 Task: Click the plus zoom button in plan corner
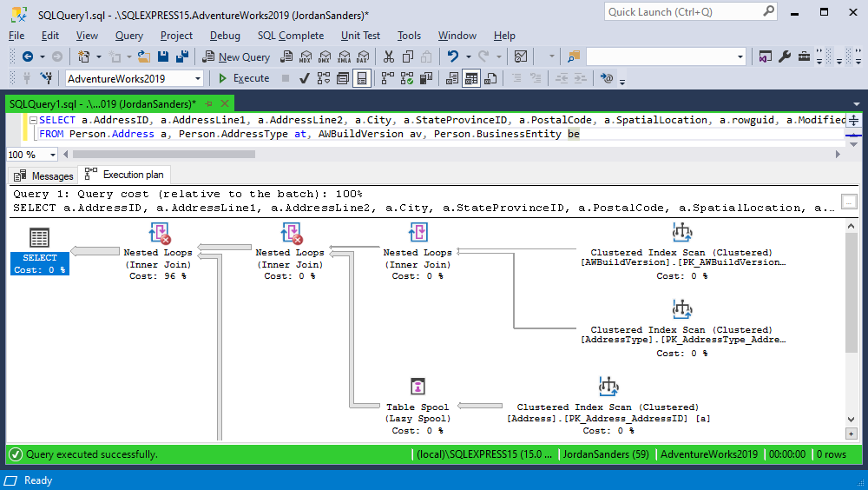851,434
